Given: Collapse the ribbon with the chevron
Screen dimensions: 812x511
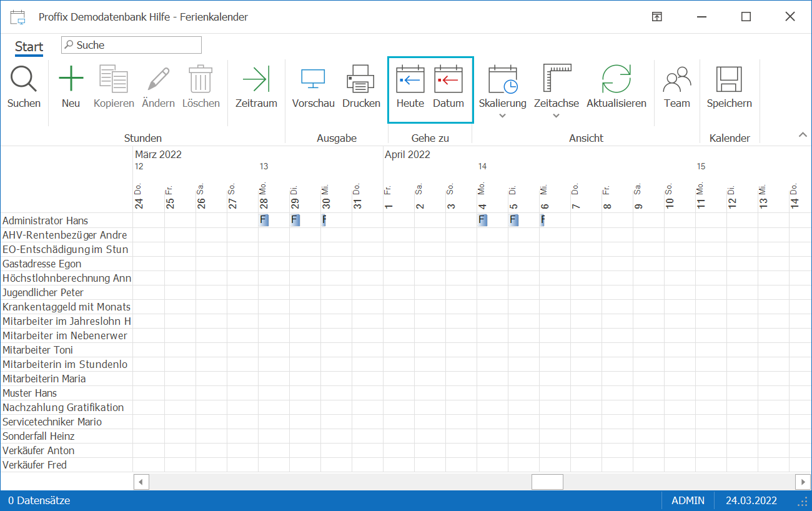Looking at the screenshot, I should [x=802, y=135].
